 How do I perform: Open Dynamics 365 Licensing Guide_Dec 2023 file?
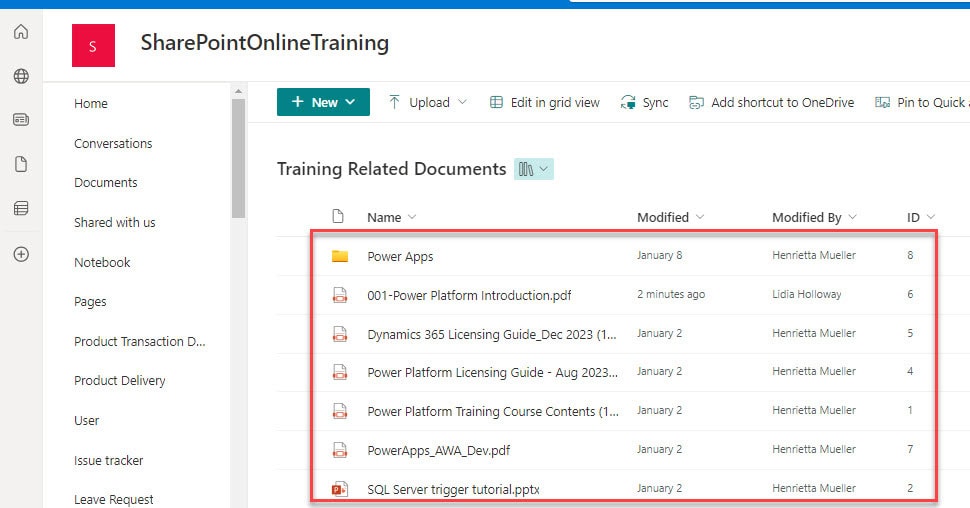click(492, 334)
